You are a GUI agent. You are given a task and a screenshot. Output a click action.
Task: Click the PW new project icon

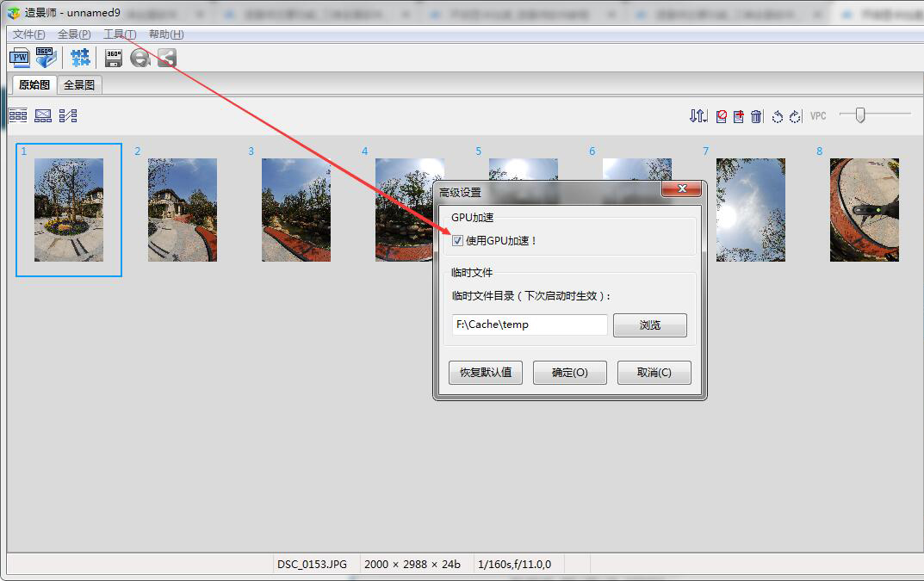pyautogui.click(x=19, y=58)
